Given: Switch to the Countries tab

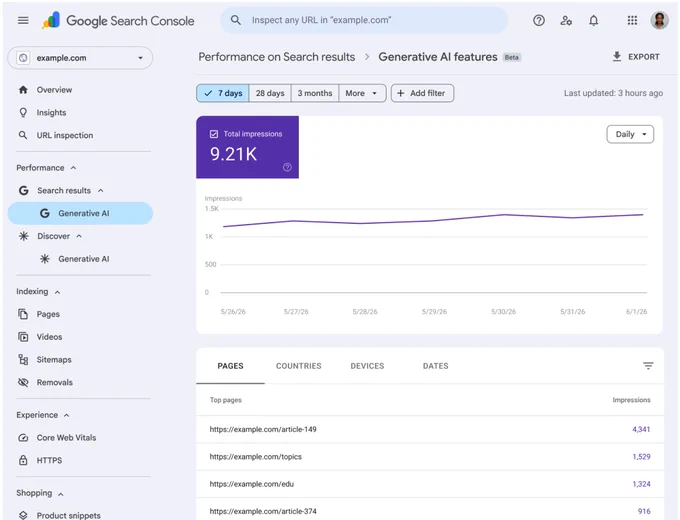Looking at the screenshot, I should coord(299,366).
